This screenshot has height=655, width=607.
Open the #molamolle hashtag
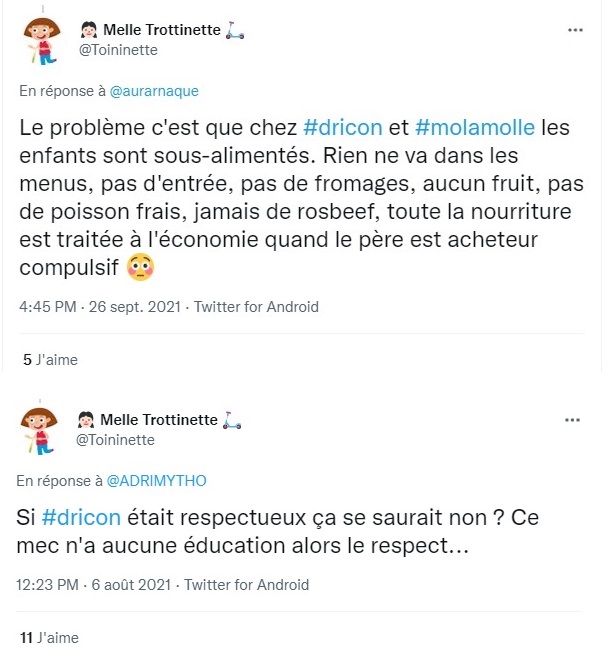[470, 129]
